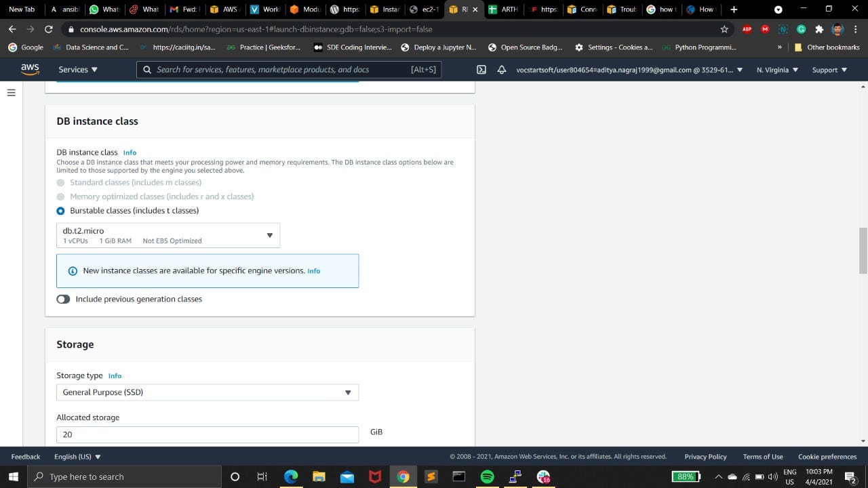
Task: Open a new browser tab
Action: [734, 9]
